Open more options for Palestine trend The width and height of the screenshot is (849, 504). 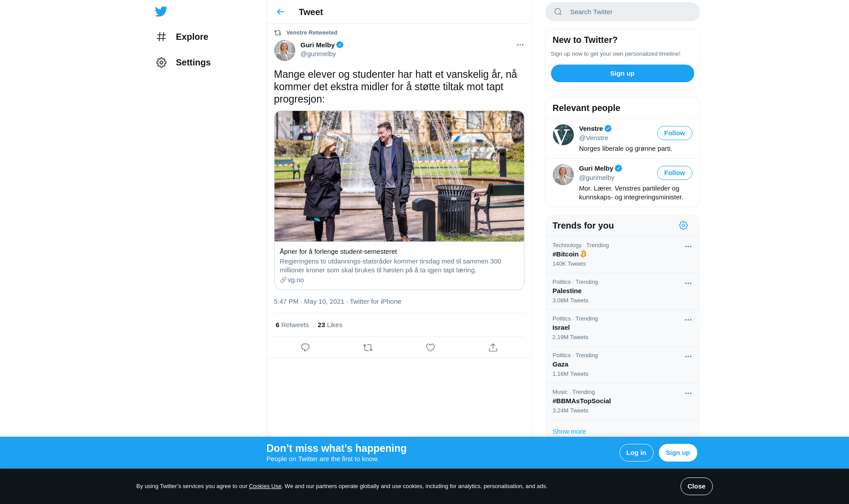[x=688, y=283]
